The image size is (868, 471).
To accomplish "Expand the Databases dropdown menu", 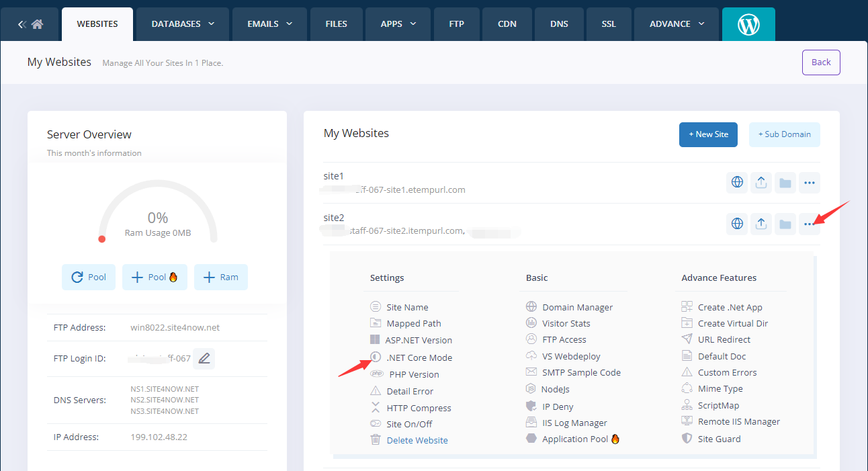I will (x=183, y=24).
